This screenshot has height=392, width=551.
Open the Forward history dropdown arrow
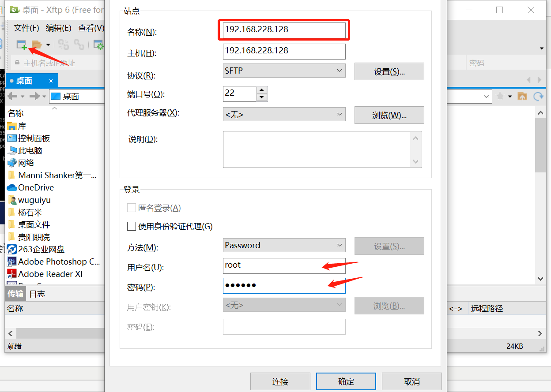coord(44,97)
